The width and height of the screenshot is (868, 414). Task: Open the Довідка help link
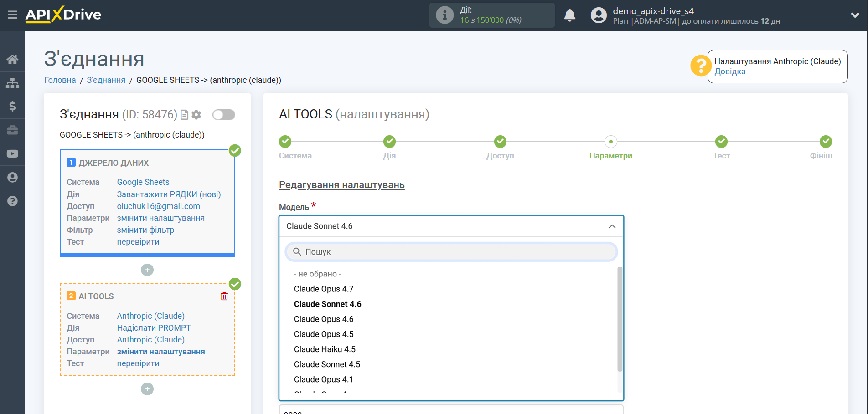(x=730, y=72)
